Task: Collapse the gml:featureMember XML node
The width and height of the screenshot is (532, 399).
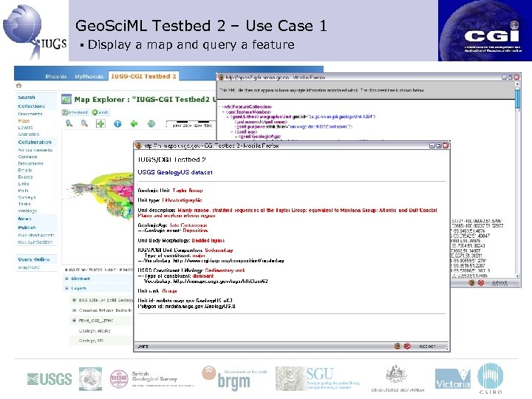Action: pyautogui.click(x=223, y=112)
